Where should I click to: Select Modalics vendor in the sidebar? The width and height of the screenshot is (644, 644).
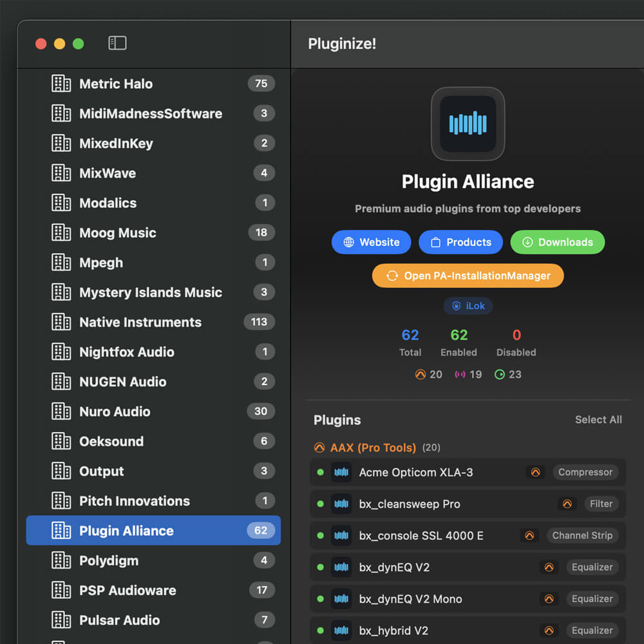pyautogui.click(x=153, y=202)
